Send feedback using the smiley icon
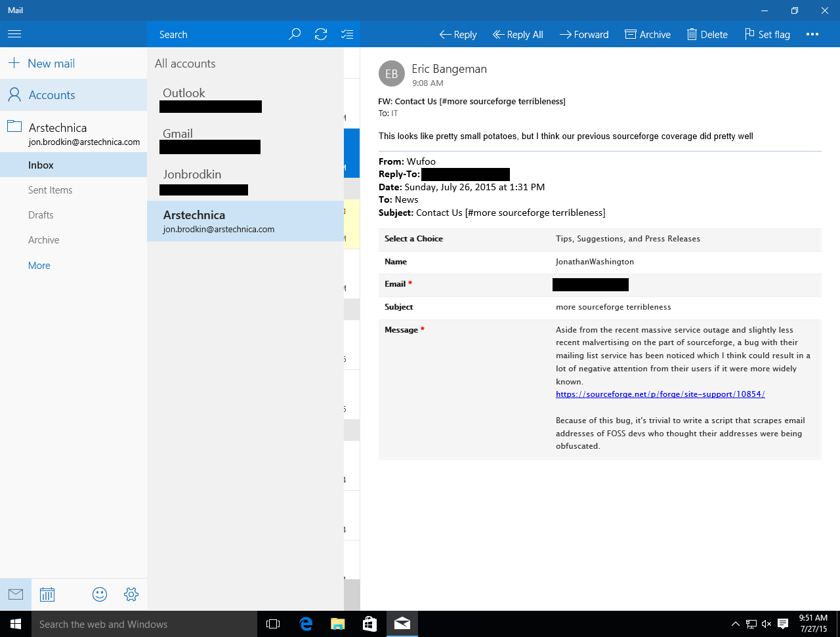840x637 pixels. coord(99,594)
